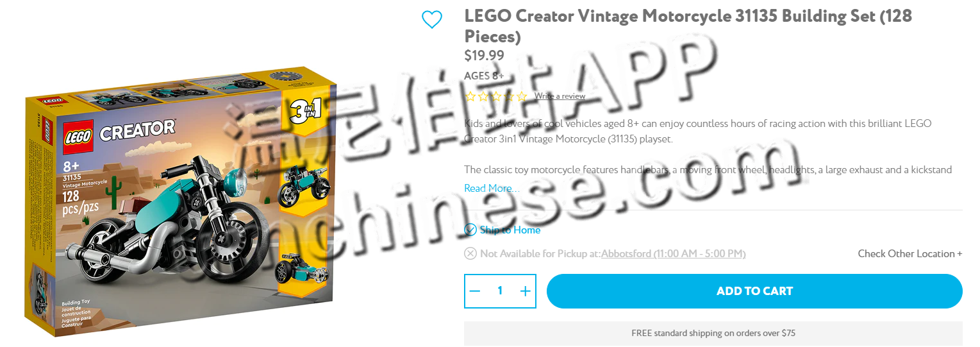Open Write a review
This screenshot has width=980, height=347.
tap(560, 96)
